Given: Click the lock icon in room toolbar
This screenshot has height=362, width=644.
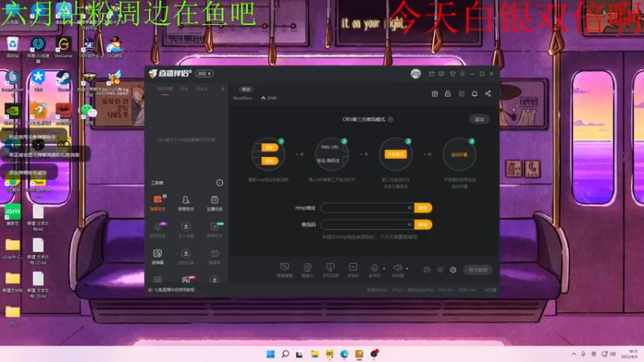Looking at the screenshot, I should pyautogui.click(x=448, y=93).
